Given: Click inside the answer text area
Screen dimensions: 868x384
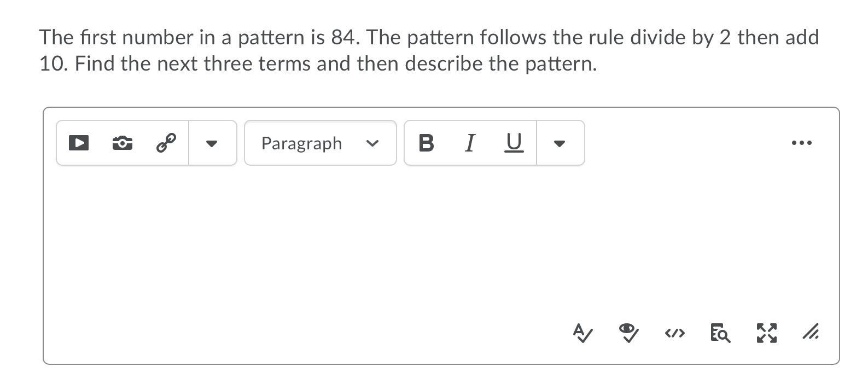Looking at the screenshot, I should pos(383,241).
